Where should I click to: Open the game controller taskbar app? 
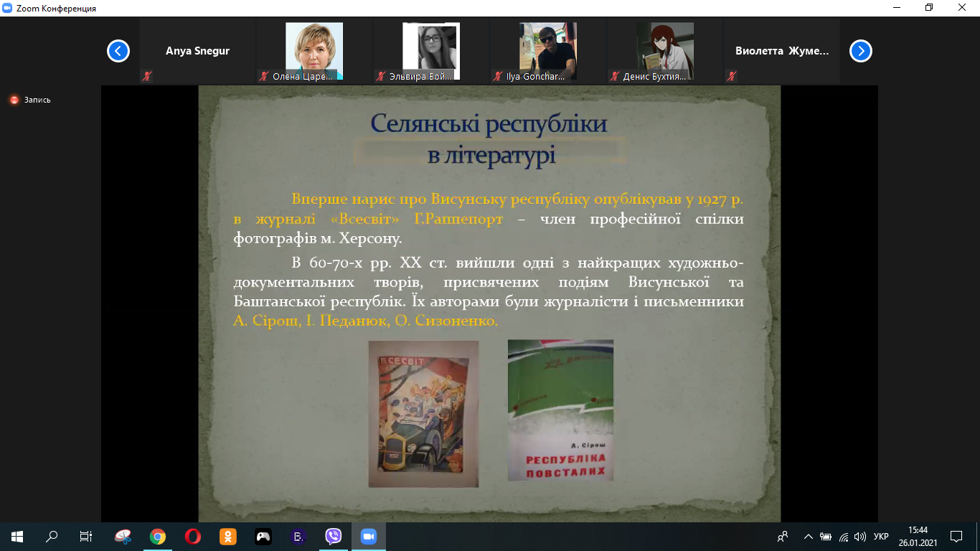click(x=263, y=536)
